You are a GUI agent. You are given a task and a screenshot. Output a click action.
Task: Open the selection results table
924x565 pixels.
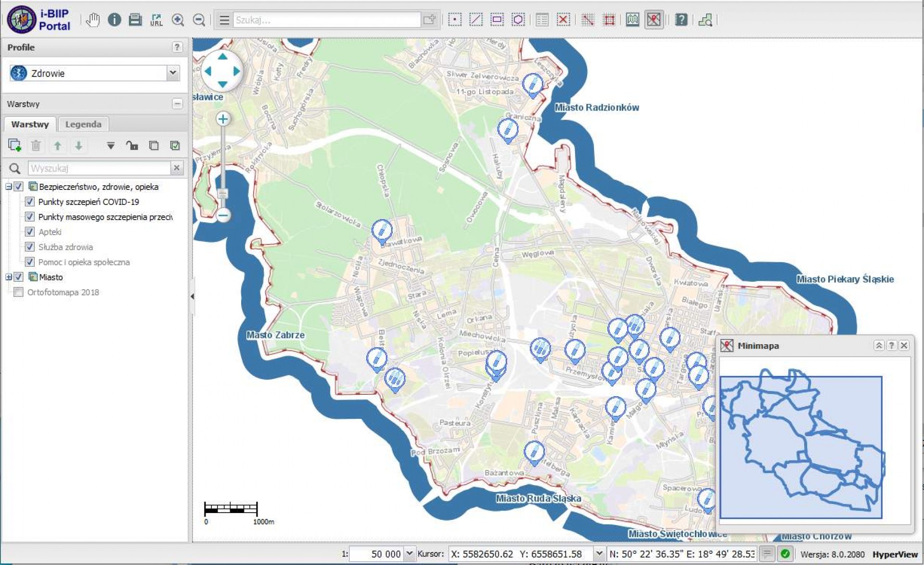542,20
